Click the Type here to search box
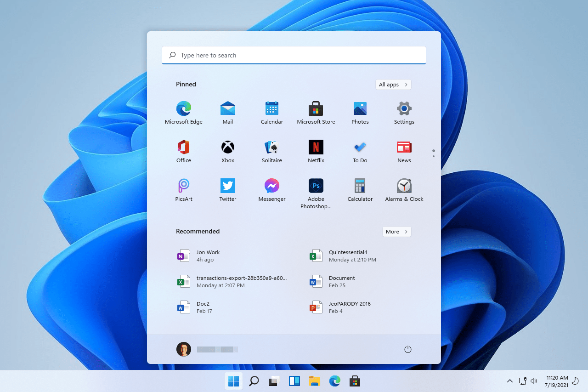 point(294,55)
